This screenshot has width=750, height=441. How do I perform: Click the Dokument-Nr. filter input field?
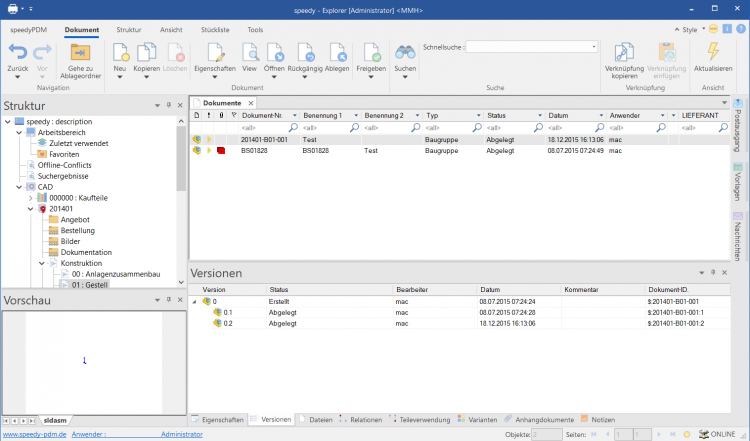pos(262,128)
